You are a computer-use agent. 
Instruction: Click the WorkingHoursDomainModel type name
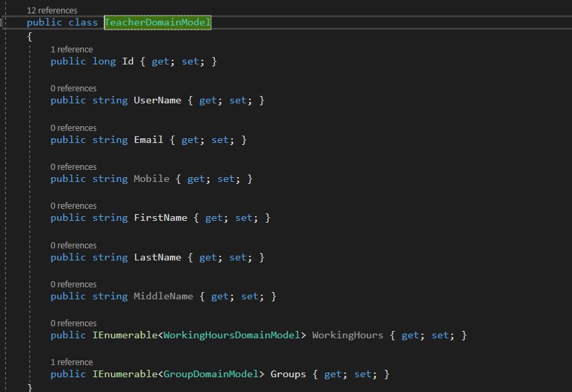[x=232, y=335]
